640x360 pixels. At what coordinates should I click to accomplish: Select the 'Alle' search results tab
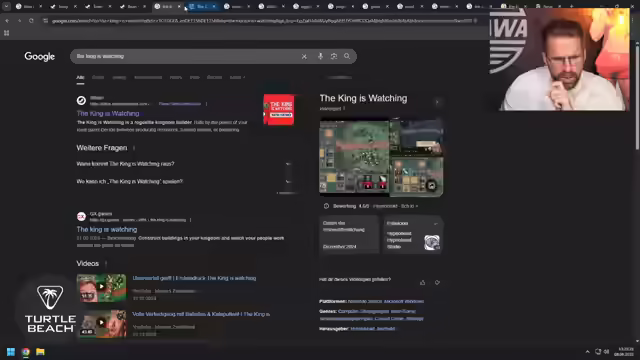coord(80,77)
